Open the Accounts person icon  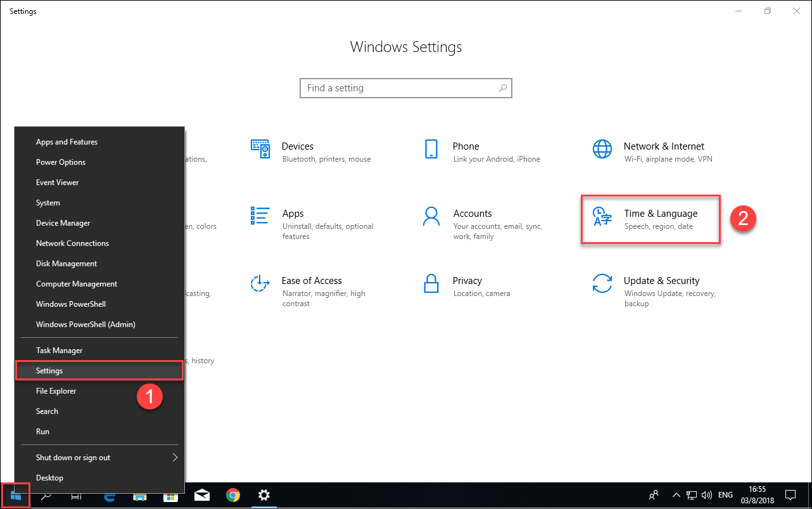431,216
